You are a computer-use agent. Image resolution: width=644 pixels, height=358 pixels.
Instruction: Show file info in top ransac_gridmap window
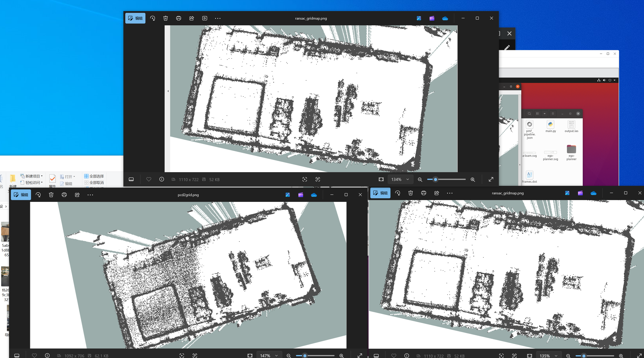click(161, 179)
